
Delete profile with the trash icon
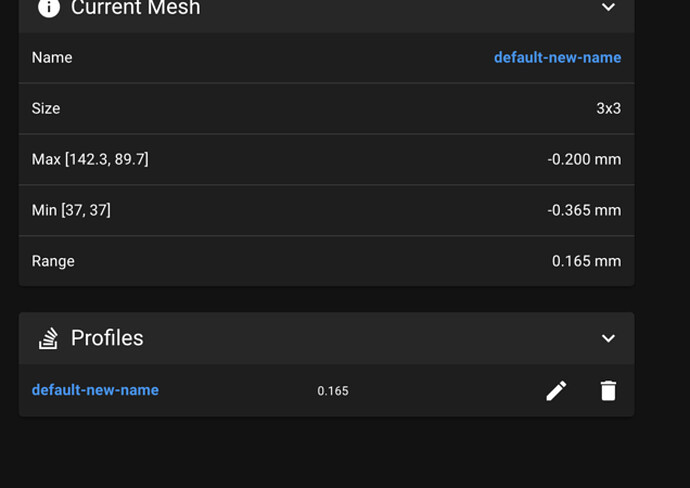(x=608, y=391)
